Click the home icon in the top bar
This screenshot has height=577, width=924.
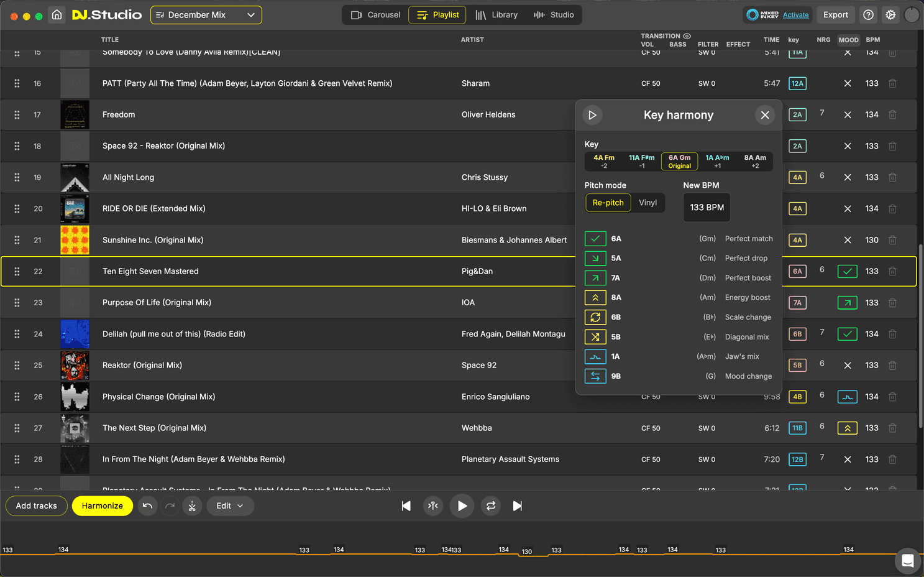coord(57,15)
